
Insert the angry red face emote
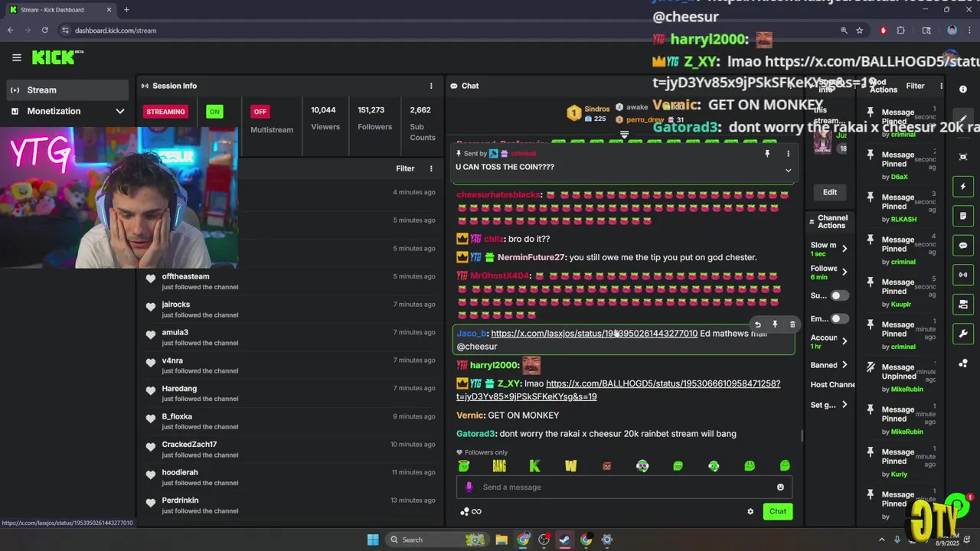[x=606, y=465]
